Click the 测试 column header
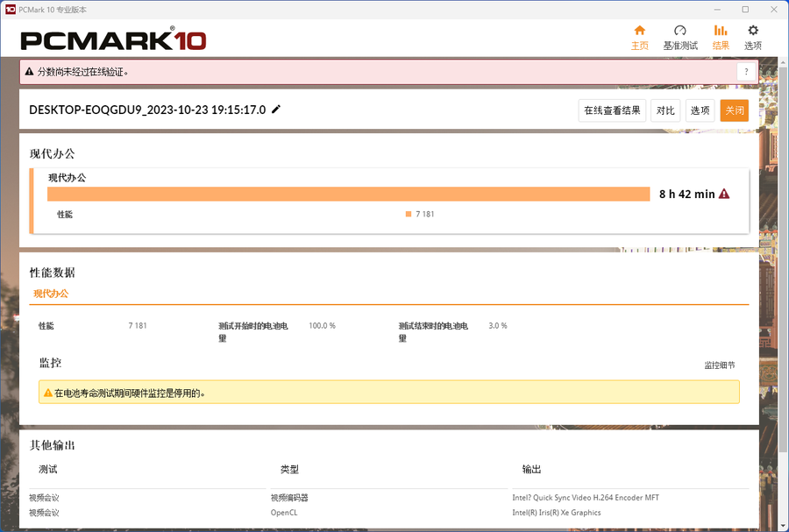The height and width of the screenshot is (532, 789). click(48, 469)
